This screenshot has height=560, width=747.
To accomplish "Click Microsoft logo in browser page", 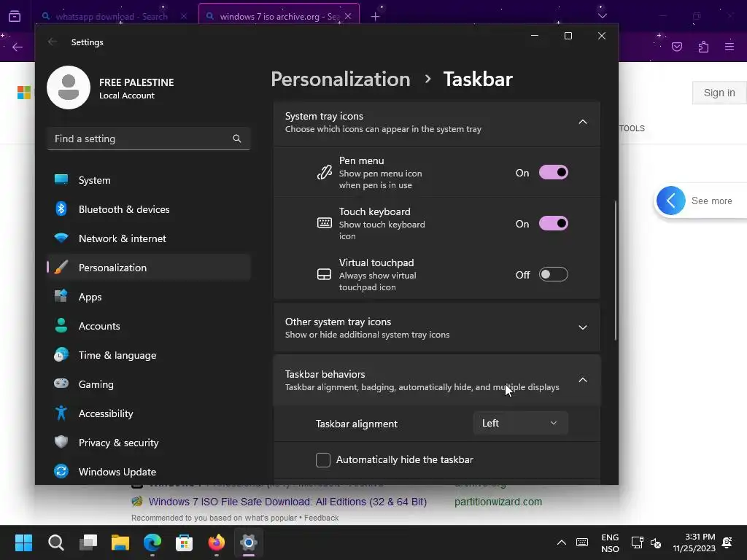I will [24, 93].
